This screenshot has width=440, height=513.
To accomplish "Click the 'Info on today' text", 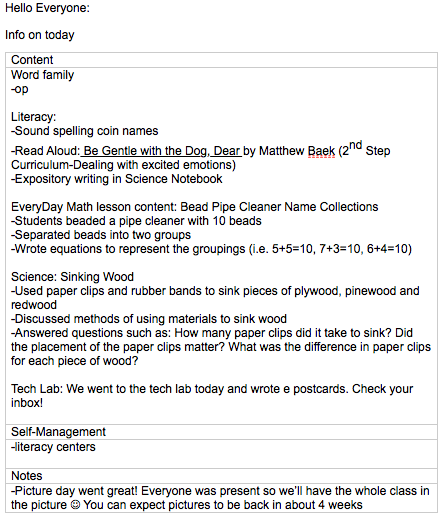I will 40,35.
